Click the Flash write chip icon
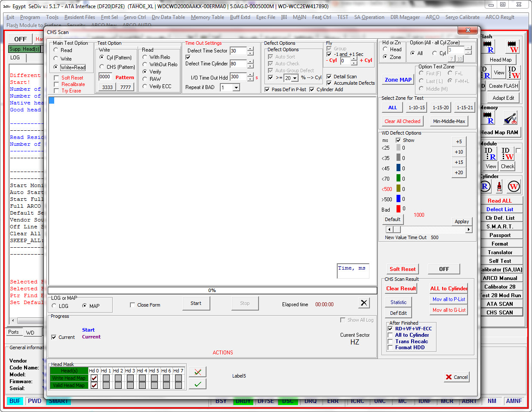Image resolution: width=532 pixels, height=412 pixels. click(512, 46)
